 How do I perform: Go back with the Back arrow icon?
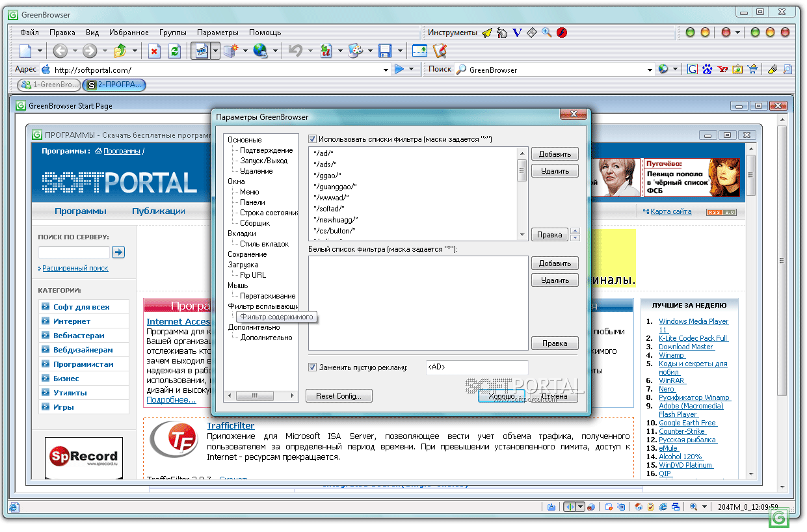[x=60, y=51]
